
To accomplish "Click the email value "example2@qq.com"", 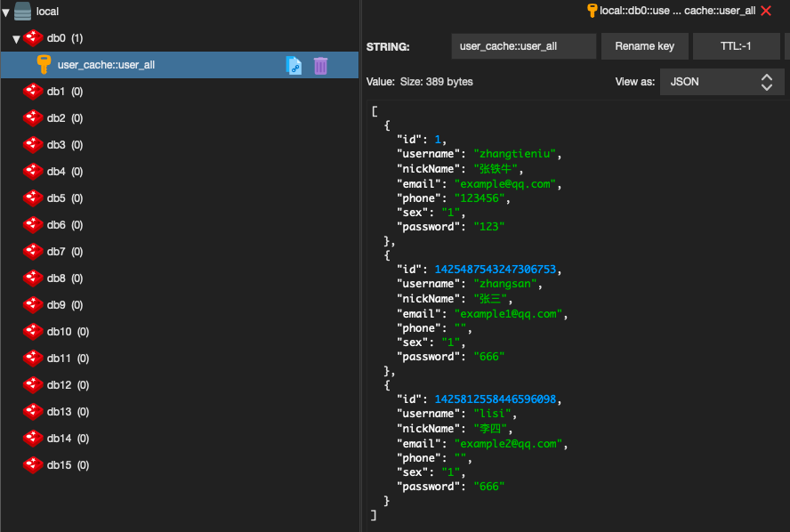I will tap(508, 444).
